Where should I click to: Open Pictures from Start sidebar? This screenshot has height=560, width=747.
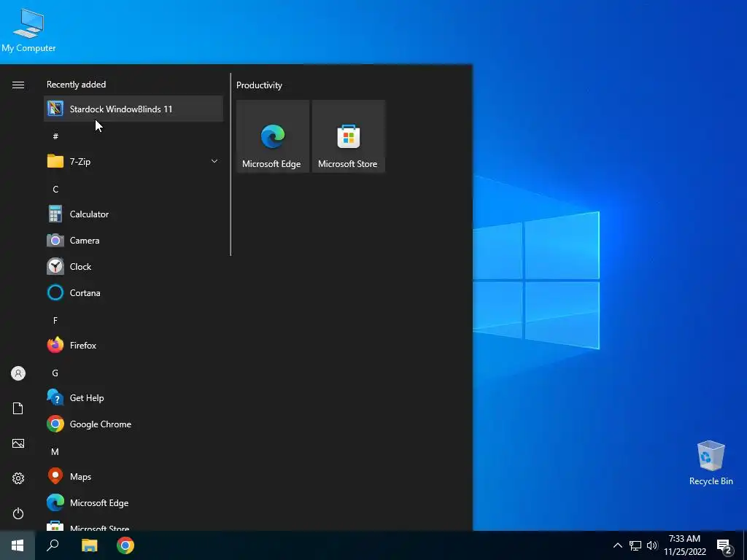[18, 443]
